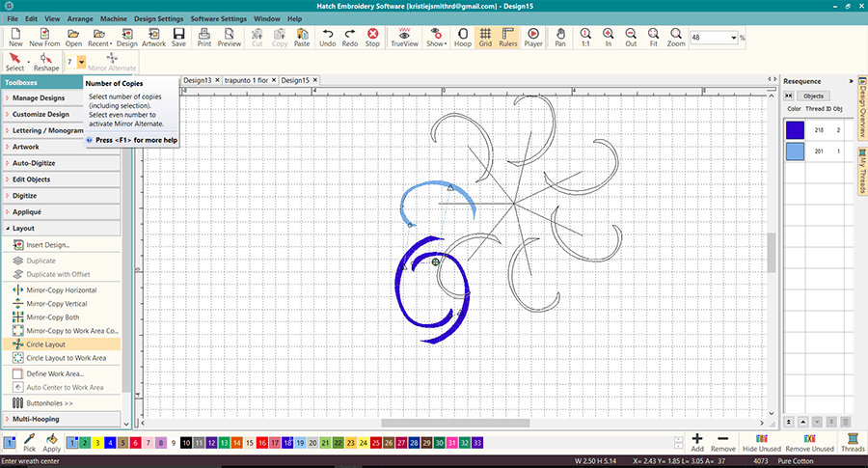Click the Hide Unused colors icon
868x468 pixels.
[761, 443]
